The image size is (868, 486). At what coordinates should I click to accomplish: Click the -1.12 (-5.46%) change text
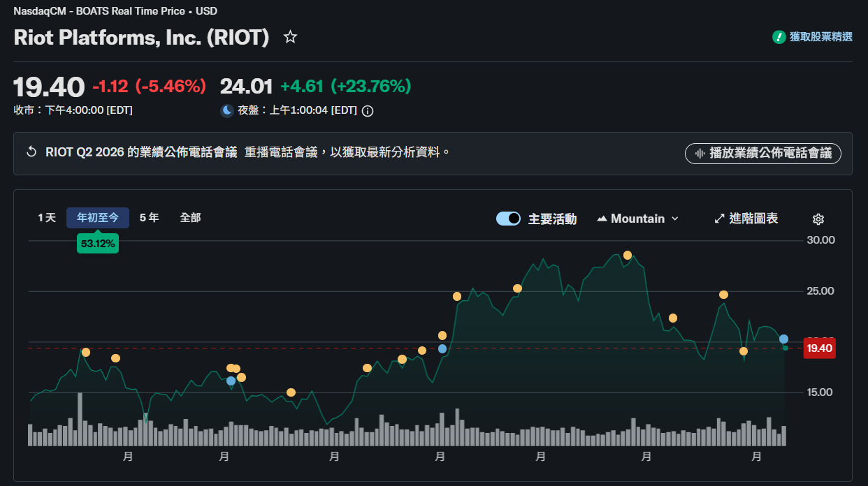(149, 87)
